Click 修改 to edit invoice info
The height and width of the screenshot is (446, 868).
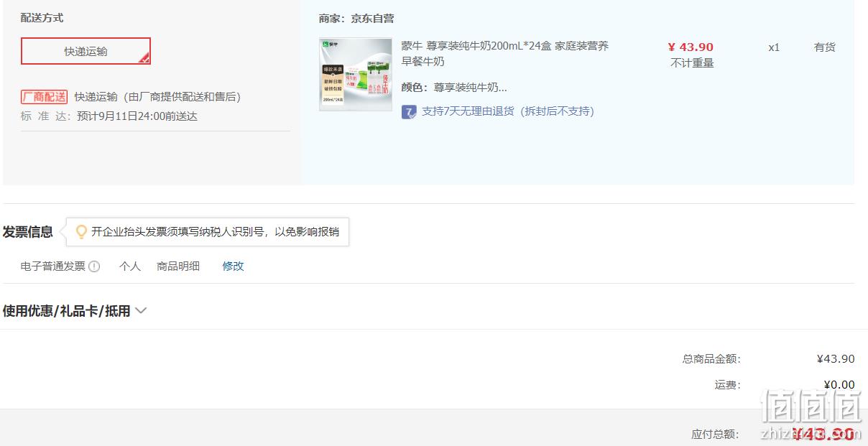[x=233, y=266]
